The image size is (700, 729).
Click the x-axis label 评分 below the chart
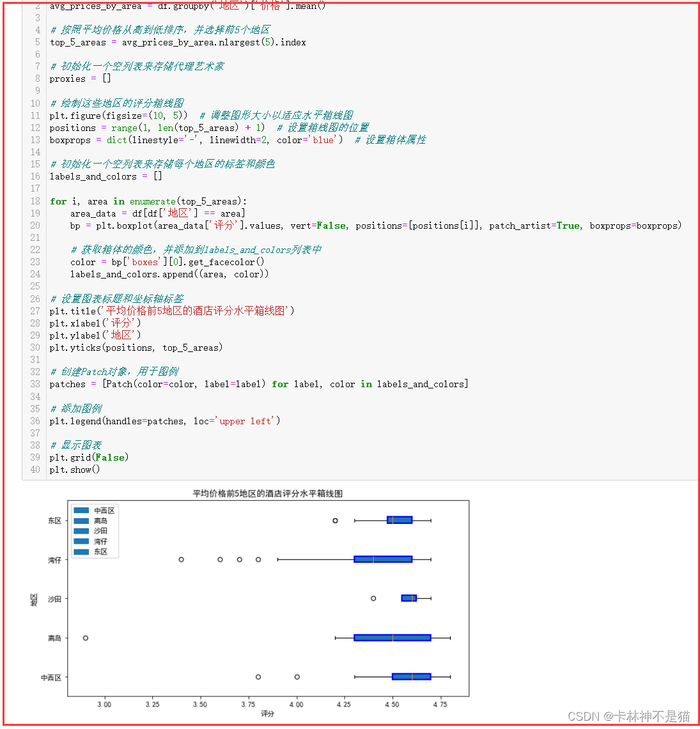point(267,713)
